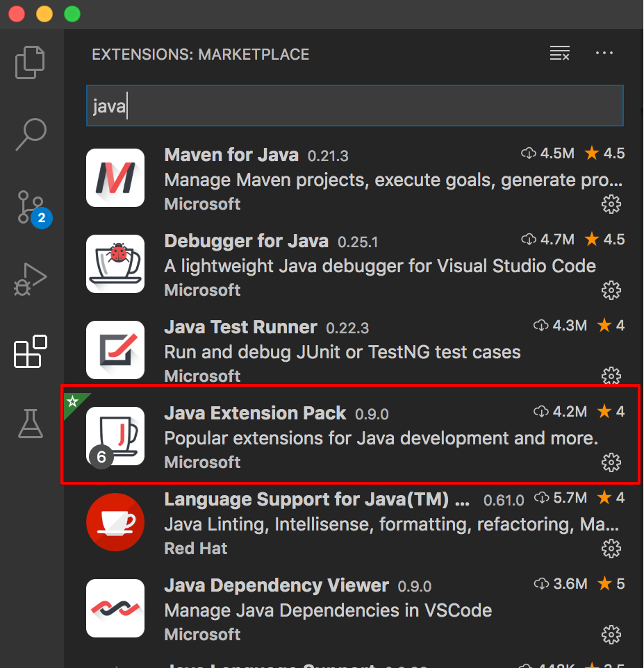Screen dimensions: 644x668
Task: Open manage gear for Language Support for Java
Action: (x=611, y=549)
